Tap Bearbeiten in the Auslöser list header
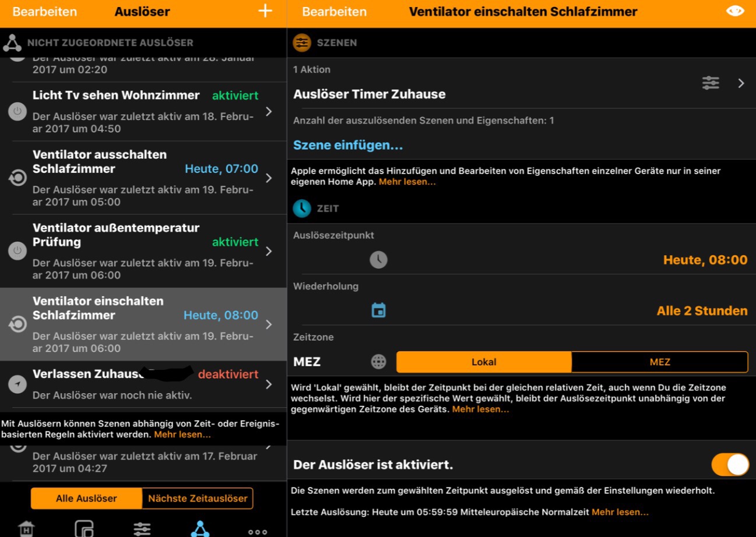756x537 pixels. (x=44, y=12)
